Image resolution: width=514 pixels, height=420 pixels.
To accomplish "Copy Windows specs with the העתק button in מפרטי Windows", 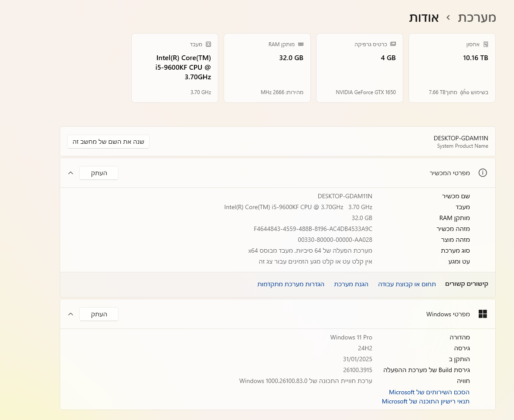I will click(99, 314).
